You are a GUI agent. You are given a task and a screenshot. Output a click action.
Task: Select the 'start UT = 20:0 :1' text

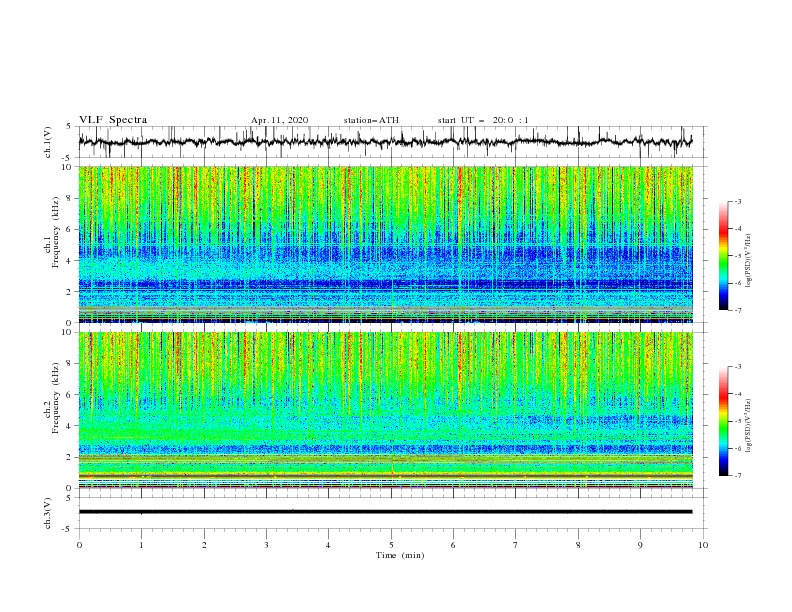(483, 120)
